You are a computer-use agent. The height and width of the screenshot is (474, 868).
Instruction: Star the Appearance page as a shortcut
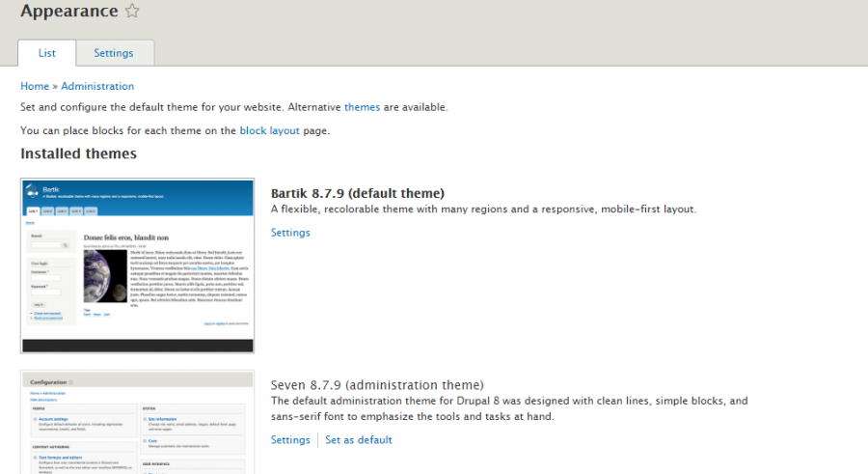(132, 11)
